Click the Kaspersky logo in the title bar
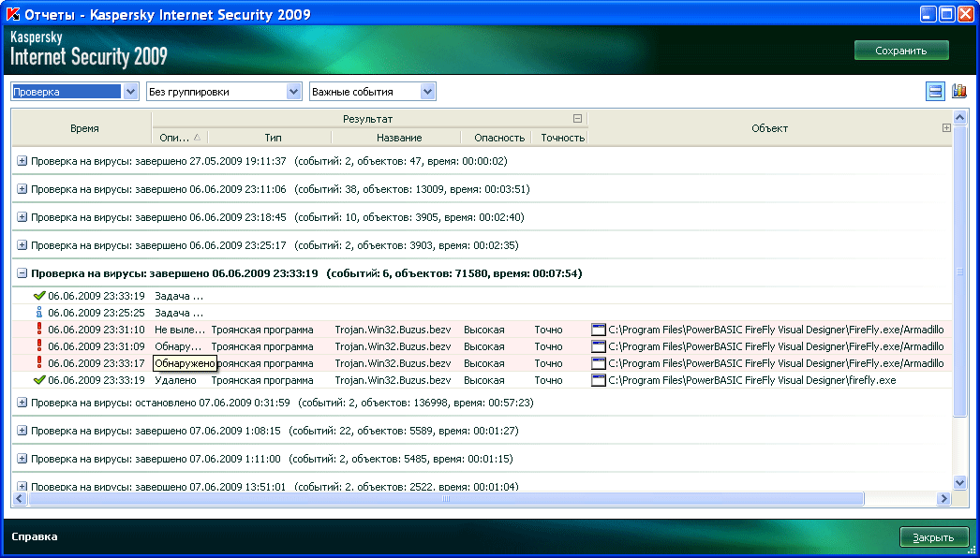 pyautogui.click(x=12, y=14)
